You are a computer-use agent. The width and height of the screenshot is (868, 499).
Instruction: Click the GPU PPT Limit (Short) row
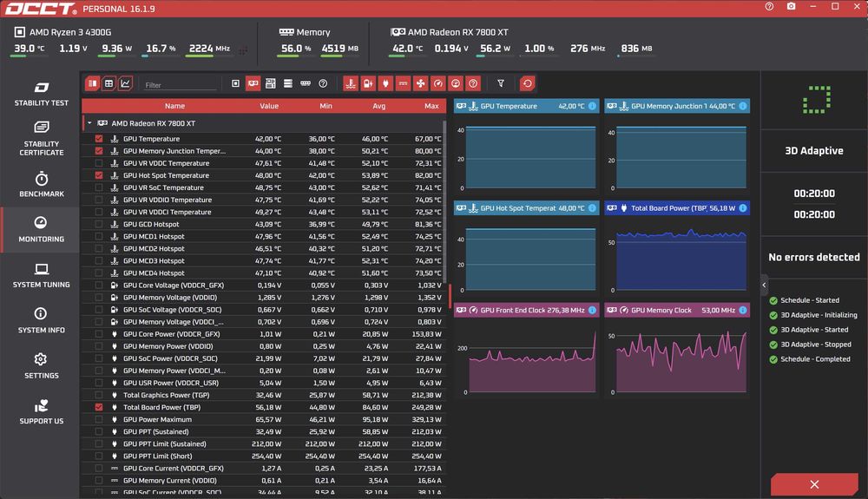pos(264,456)
